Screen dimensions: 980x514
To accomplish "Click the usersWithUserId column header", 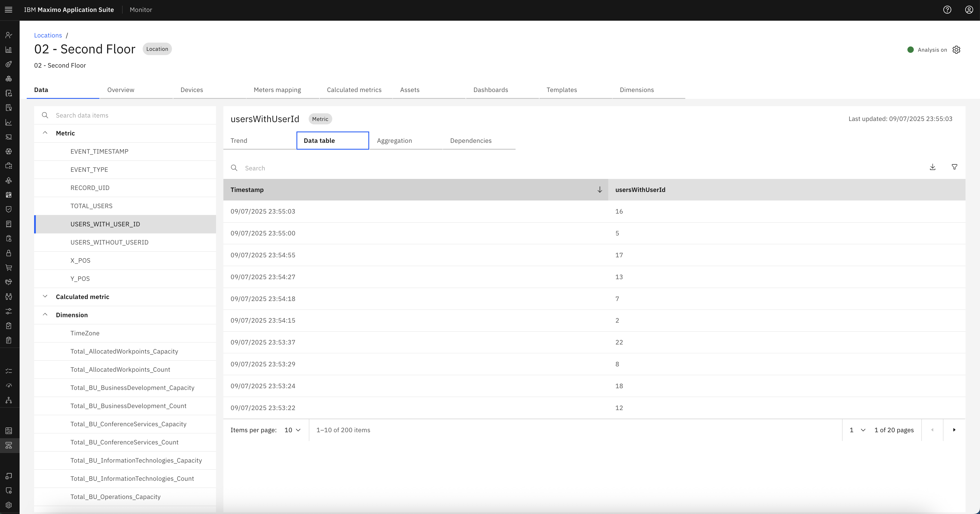I will click(x=787, y=190).
